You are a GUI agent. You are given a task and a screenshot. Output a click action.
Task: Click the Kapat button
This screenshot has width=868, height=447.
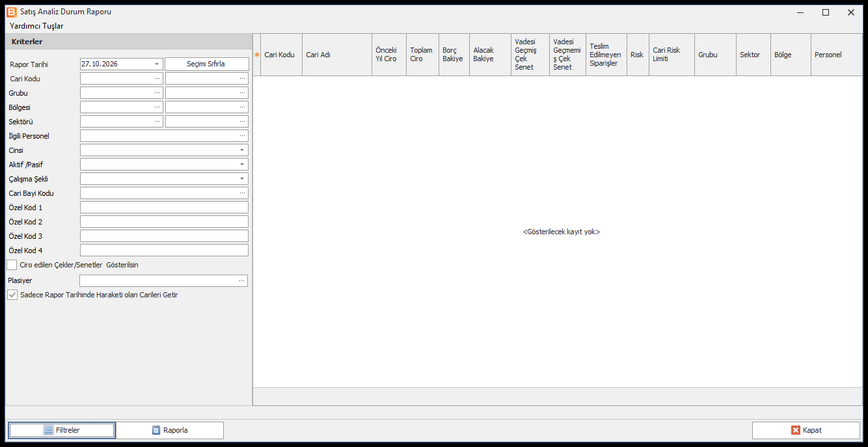pos(806,430)
